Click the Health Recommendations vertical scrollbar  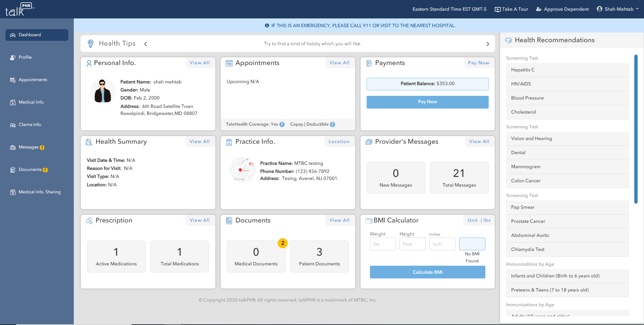click(x=636, y=129)
